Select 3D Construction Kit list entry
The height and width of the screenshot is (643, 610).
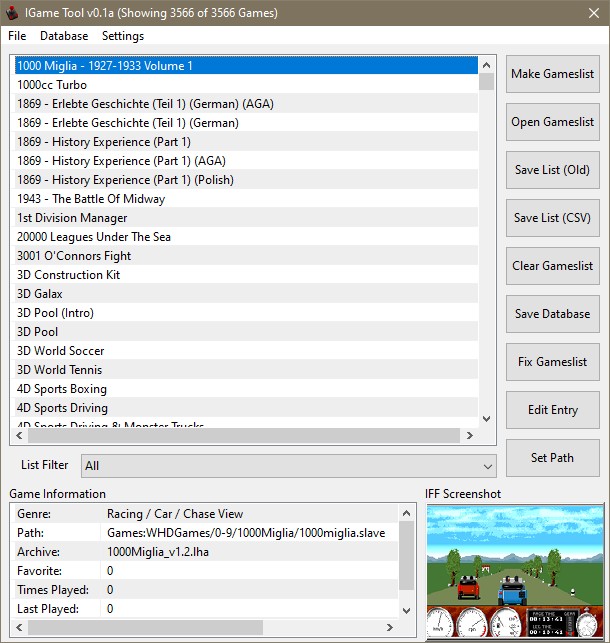(x=68, y=275)
